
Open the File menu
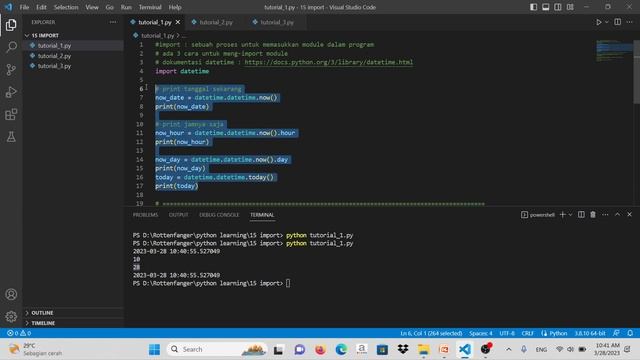[24, 7]
